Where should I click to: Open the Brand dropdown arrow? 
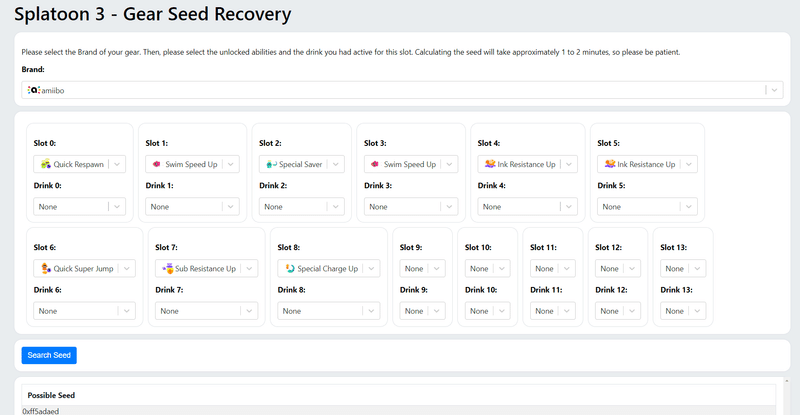click(774, 90)
